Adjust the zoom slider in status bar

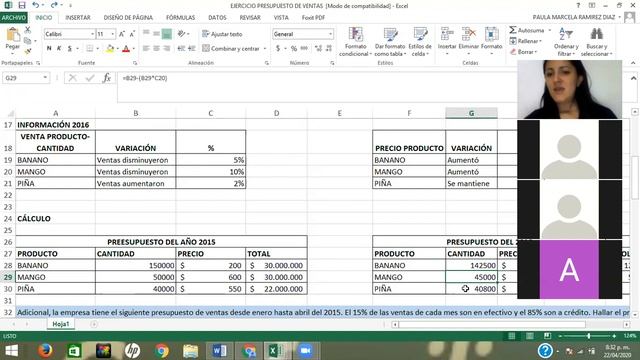(x=588, y=336)
